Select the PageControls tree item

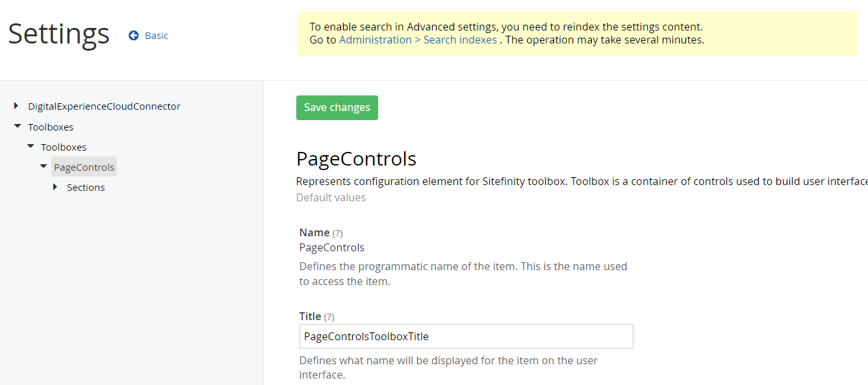coord(84,166)
